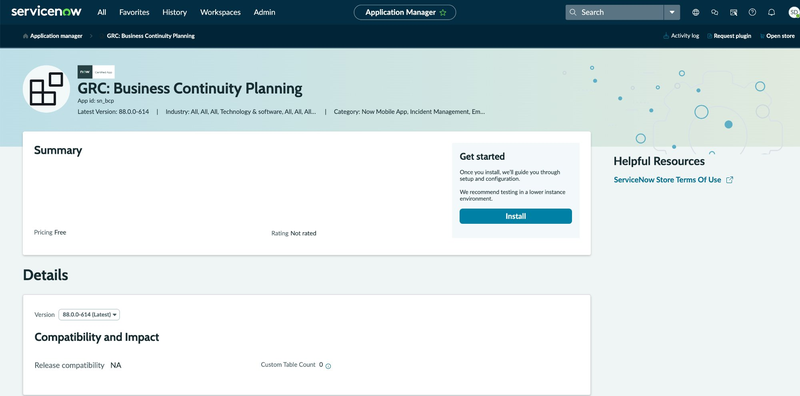Viewport: 800px width, 396px height.
Task: Open the notifications bell
Action: click(771, 12)
